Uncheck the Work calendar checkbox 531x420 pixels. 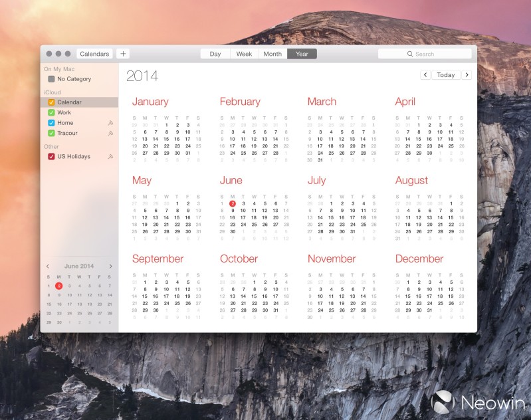[x=51, y=113]
